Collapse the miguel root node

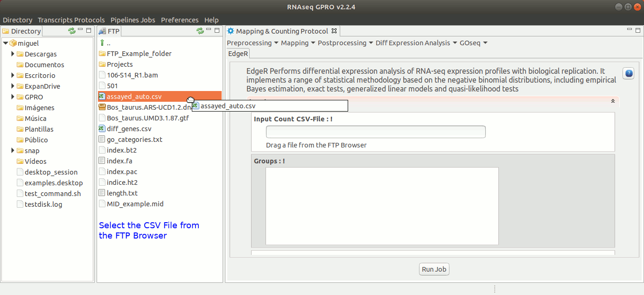point(5,43)
